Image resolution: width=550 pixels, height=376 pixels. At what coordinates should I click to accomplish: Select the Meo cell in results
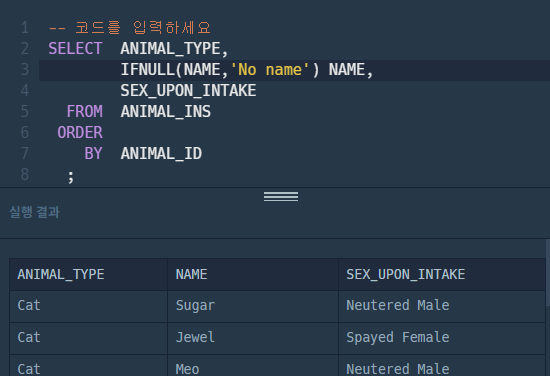(253, 365)
